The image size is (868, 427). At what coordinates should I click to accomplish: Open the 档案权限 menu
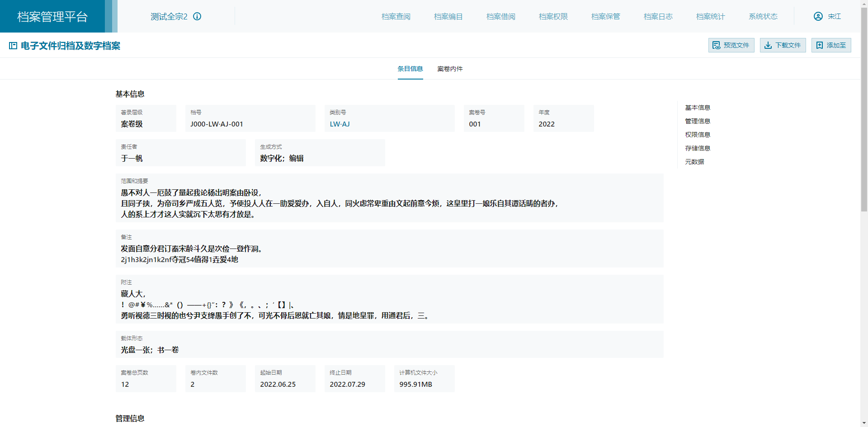click(x=553, y=16)
